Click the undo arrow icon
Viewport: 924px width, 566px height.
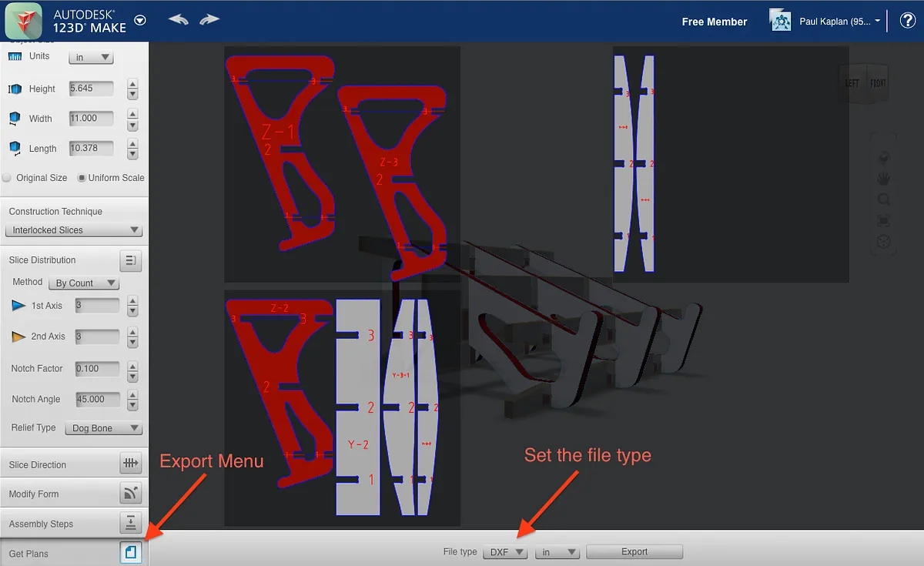[x=178, y=20]
